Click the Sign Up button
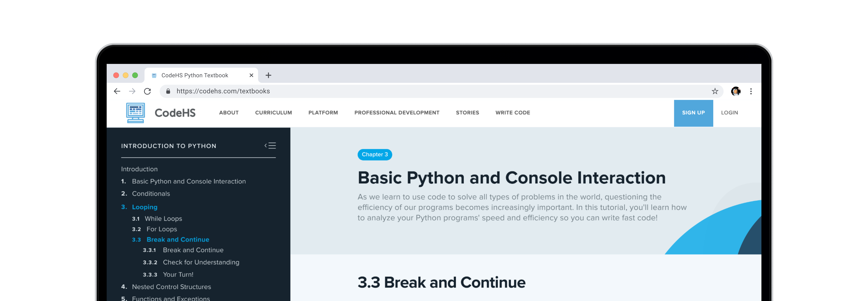Viewport: 868px width, 301px height. [x=693, y=113]
